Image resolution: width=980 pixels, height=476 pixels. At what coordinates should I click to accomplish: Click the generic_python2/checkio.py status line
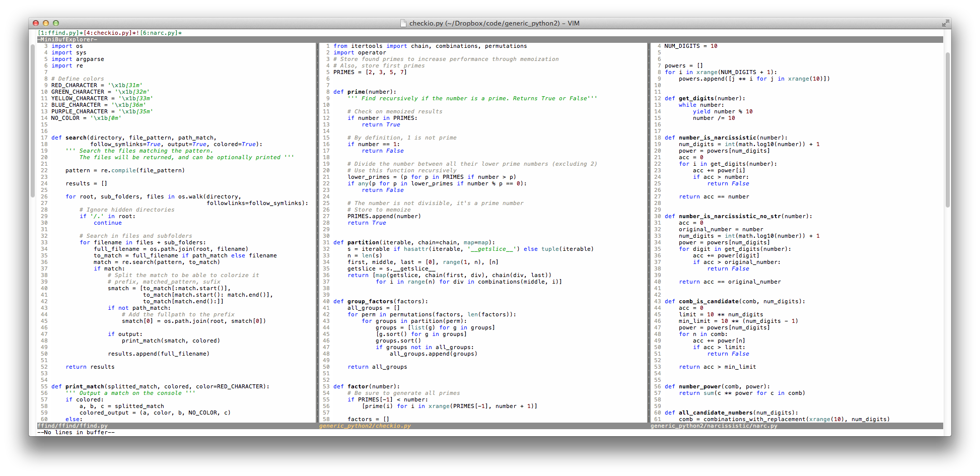coord(365,426)
